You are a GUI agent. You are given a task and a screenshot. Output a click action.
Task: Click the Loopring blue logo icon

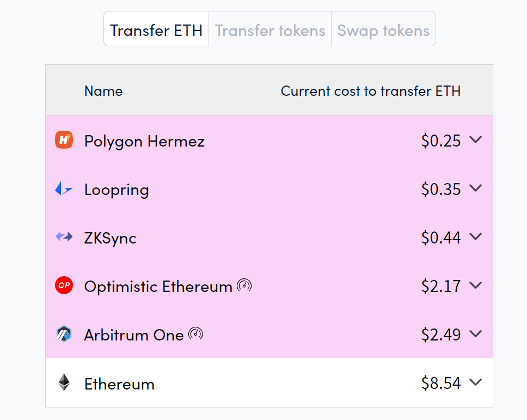[64, 188]
